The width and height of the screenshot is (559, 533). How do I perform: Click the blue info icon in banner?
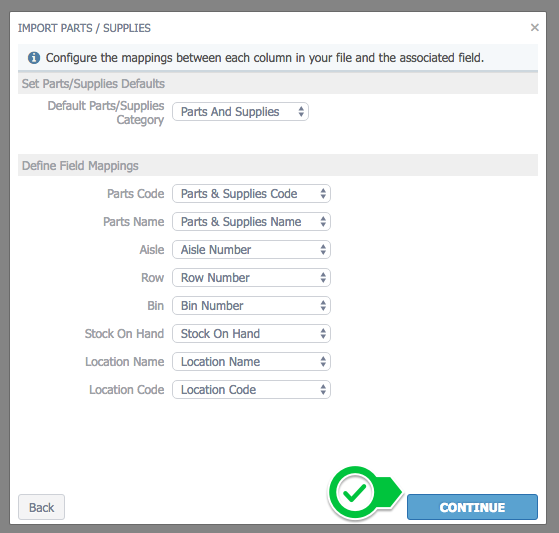34,57
